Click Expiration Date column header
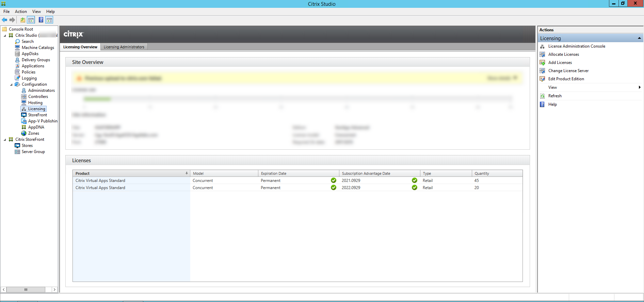 (299, 173)
